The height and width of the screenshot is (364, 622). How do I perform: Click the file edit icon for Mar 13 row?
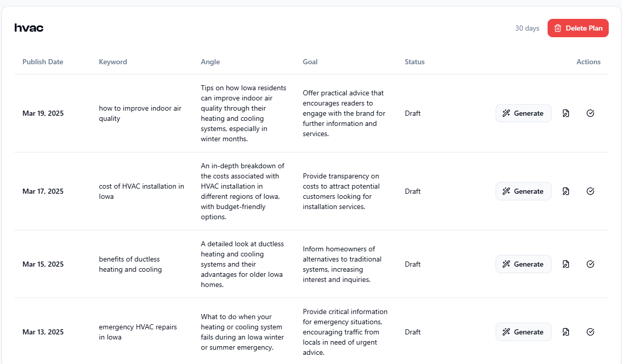pyautogui.click(x=565, y=332)
